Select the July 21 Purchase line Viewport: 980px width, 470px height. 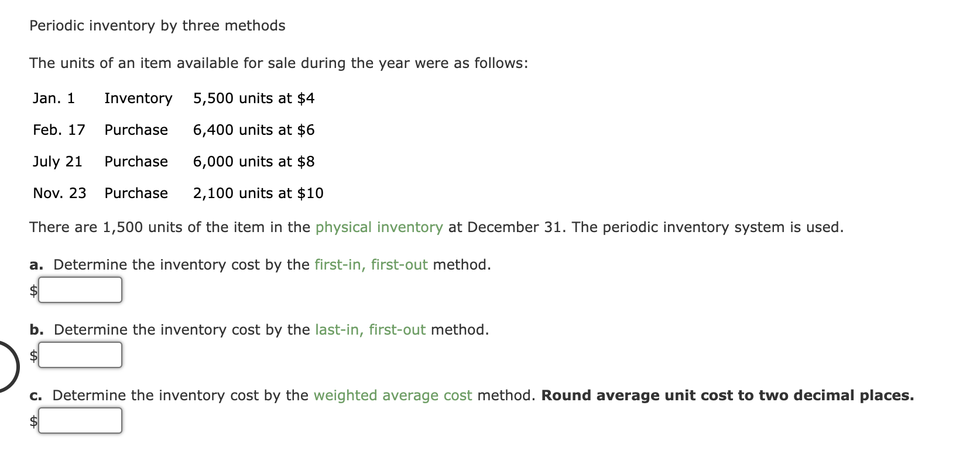tap(173, 162)
